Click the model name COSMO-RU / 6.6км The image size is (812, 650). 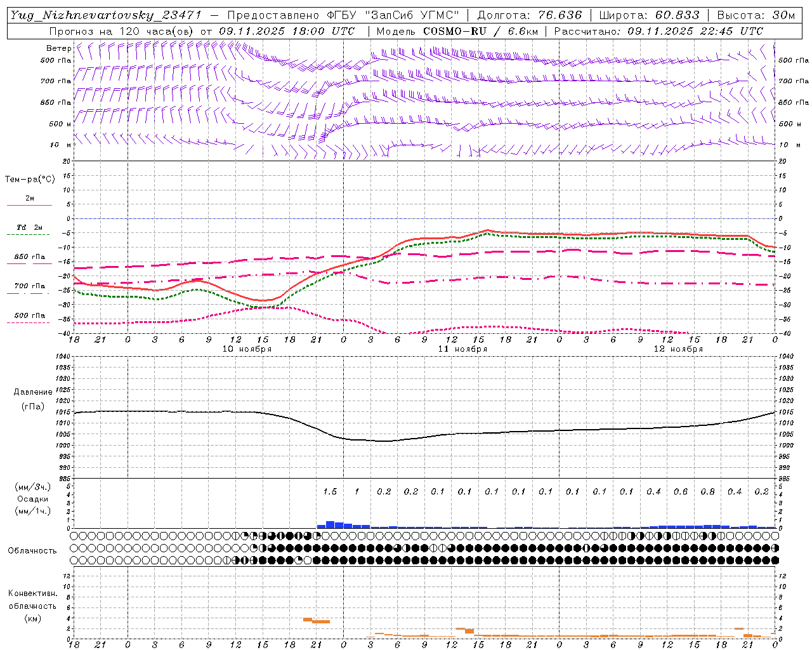point(480,31)
